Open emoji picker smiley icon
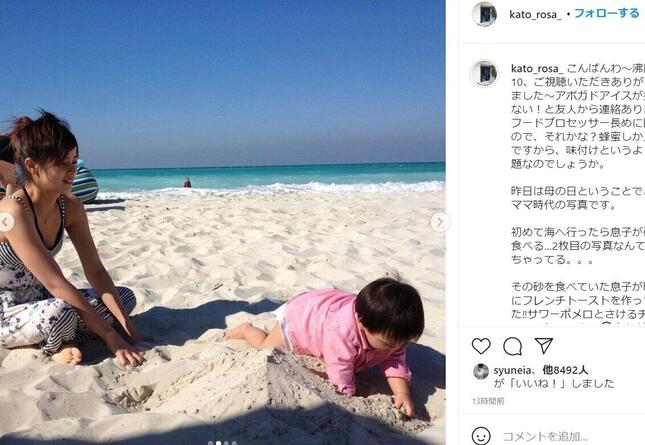The height and width of the screenshot is (445, 645). pos(481,435)
